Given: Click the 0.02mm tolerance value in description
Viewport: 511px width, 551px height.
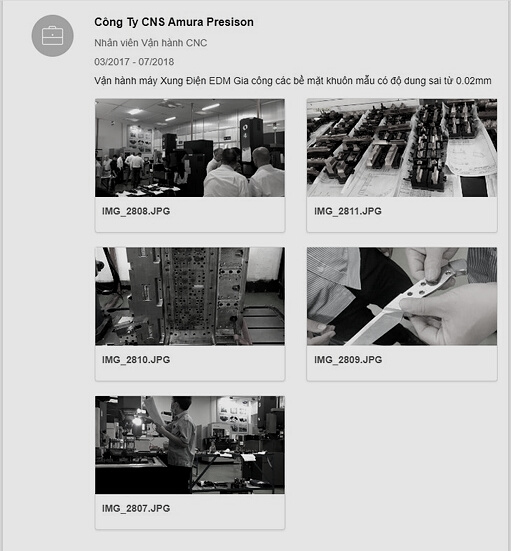Looking at the screenshot, I should [x=473, y=81].
